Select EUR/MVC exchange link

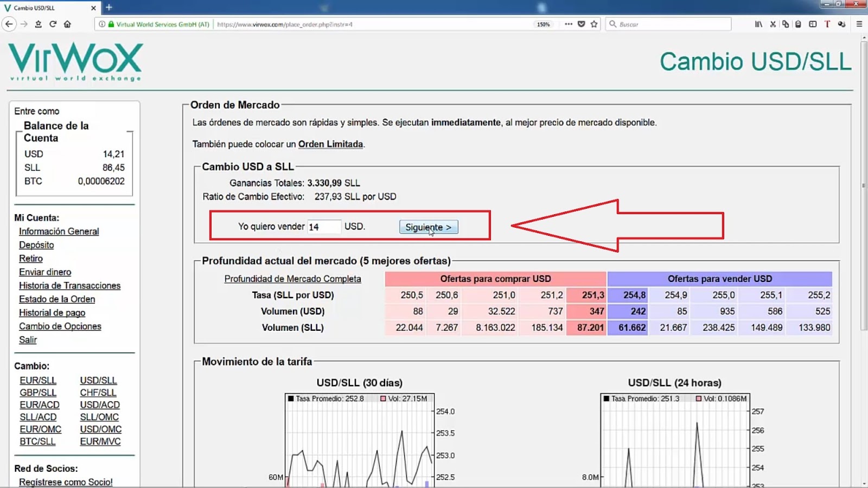100,441
